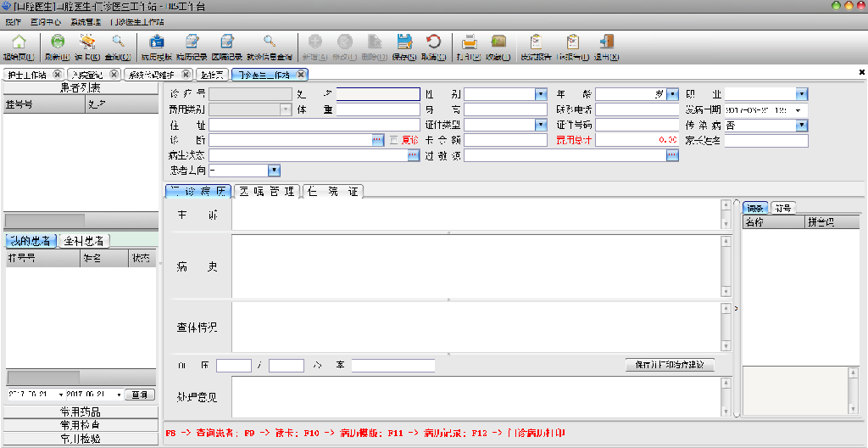868x448 pixels.
Task: Open the start date dropdown beside 查询 button
Action: pos(61,395)
